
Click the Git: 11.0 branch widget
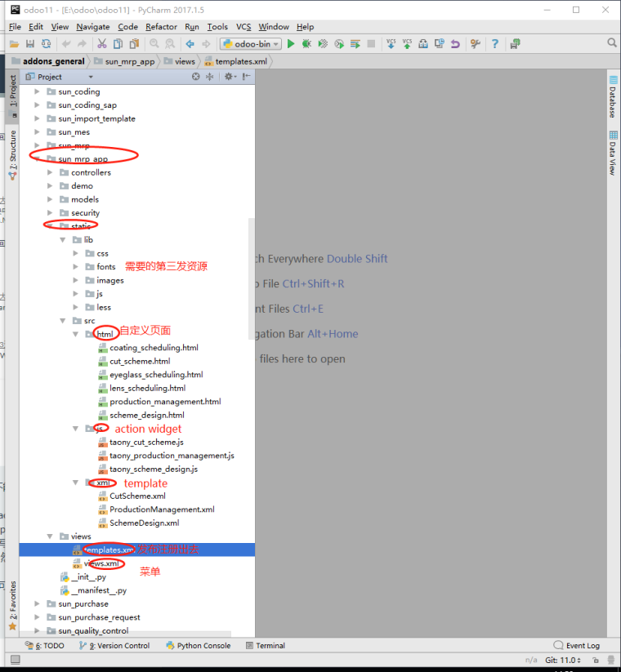563,660
